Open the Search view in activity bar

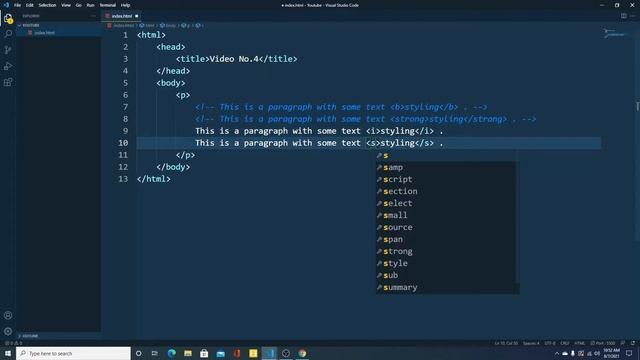point(8,34)
